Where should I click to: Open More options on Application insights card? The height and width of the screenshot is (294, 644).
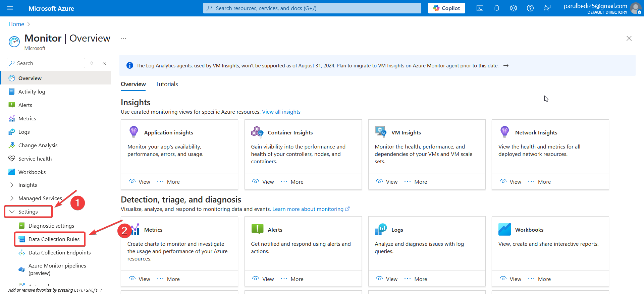[x=168, y=182]
